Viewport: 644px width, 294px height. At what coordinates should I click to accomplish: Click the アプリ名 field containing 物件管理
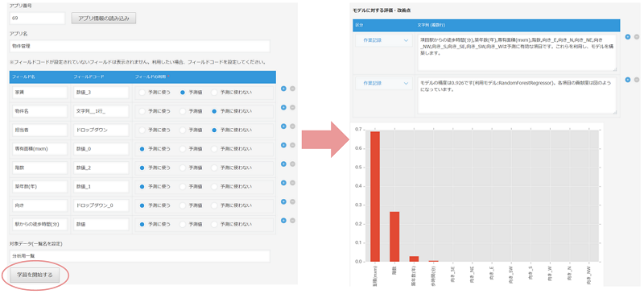click(139, 46)
